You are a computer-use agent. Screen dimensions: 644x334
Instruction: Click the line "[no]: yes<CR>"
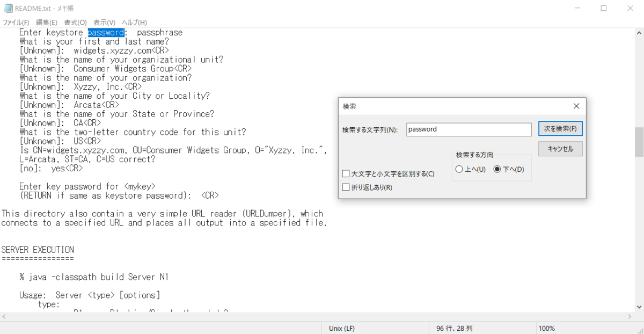[x=51, y=168]
